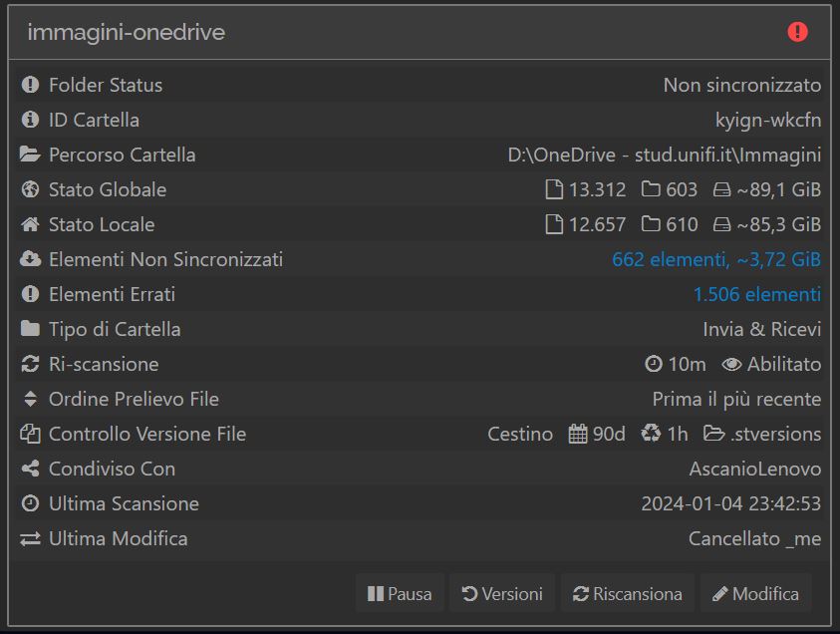Screen dimensions: 840x634
Task: Open the Versioni button
Action: coord(502,593)
